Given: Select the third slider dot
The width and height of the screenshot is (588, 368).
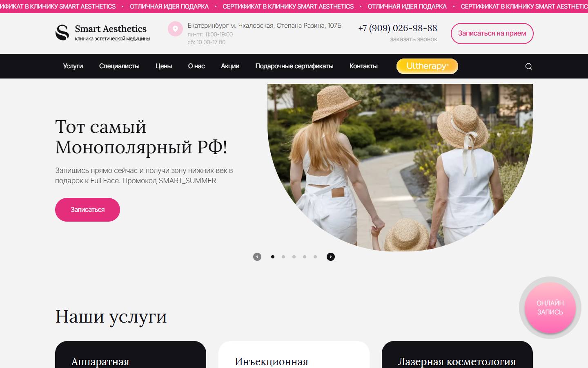Looking at the screenshot, I should coord(294,257).
